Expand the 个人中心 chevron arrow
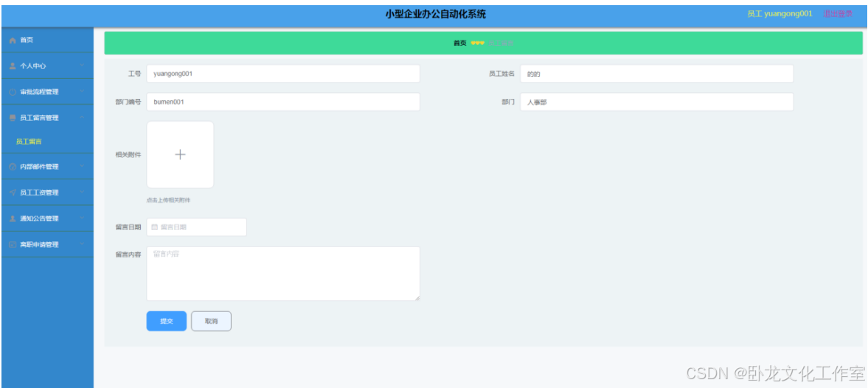The image size is (868, 388). (82, 66)
